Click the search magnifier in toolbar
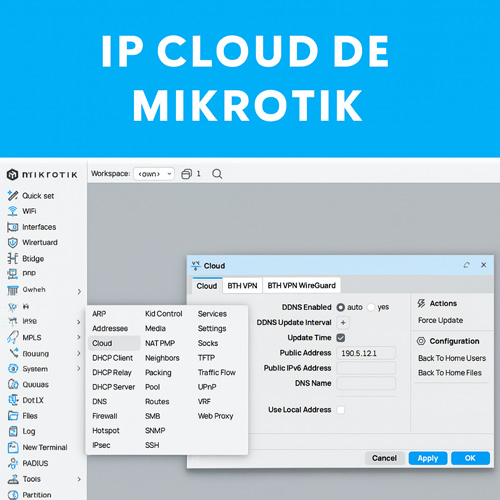The height and width of the screenshot is (500, 500). tap(217, 174)
